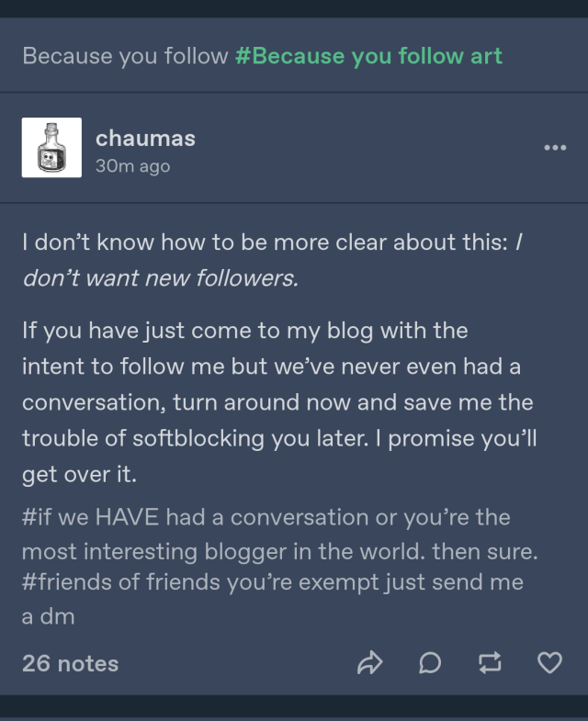Open the green #Because you follow art tag
Image resolution: width=588 pixels, height=721 pixels.
(x=368, y=55)
